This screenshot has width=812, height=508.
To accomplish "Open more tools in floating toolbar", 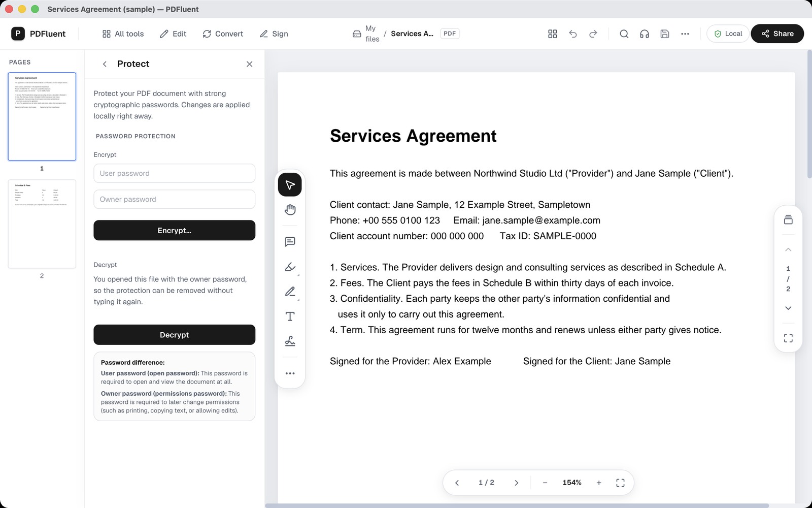I will coord(290,373).
